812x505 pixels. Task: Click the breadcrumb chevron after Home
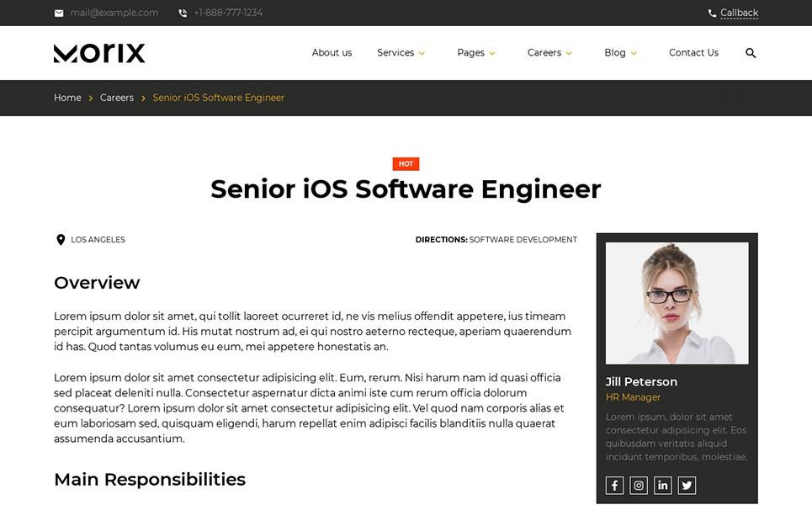(x=91, y=98)
